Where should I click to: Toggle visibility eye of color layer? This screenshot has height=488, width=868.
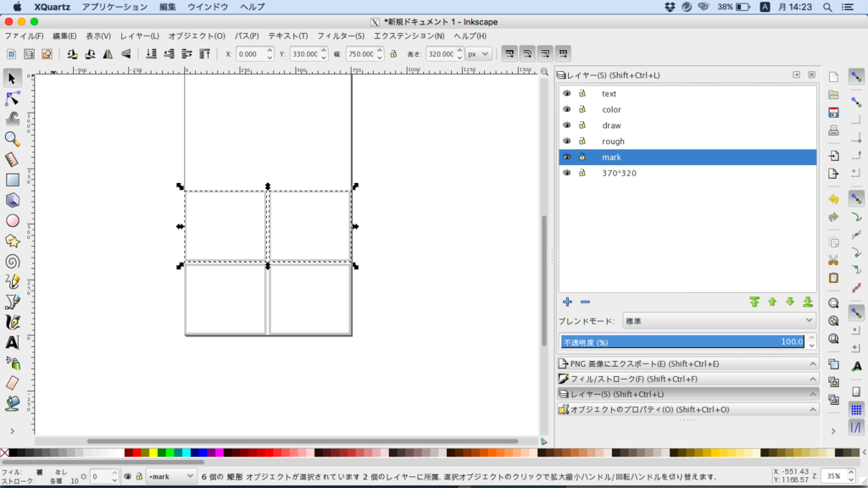(567, 109)
